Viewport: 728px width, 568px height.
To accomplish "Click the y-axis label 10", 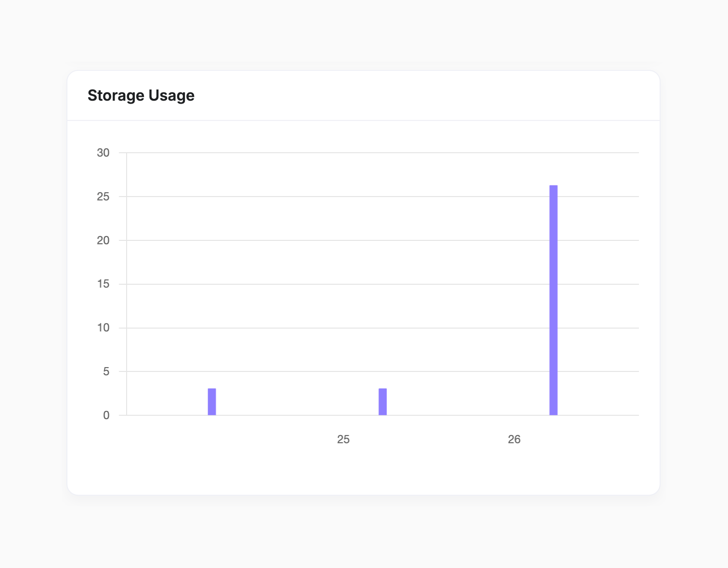I will [104, 328].
